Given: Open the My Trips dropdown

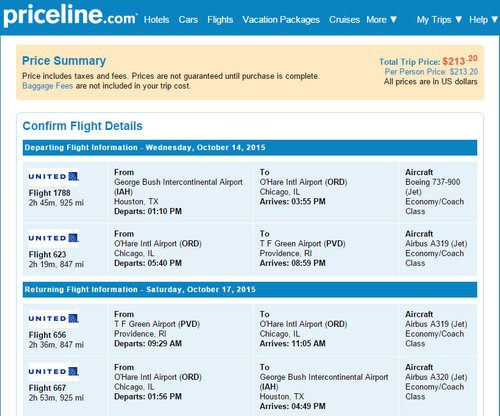Looking at the screenshot, I should click(439, 20).
